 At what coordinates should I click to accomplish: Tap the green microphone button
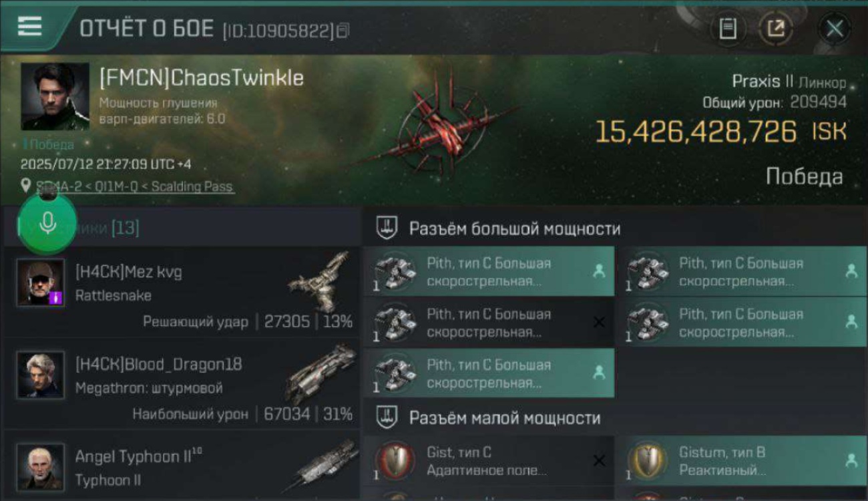[x=47, y=224]
